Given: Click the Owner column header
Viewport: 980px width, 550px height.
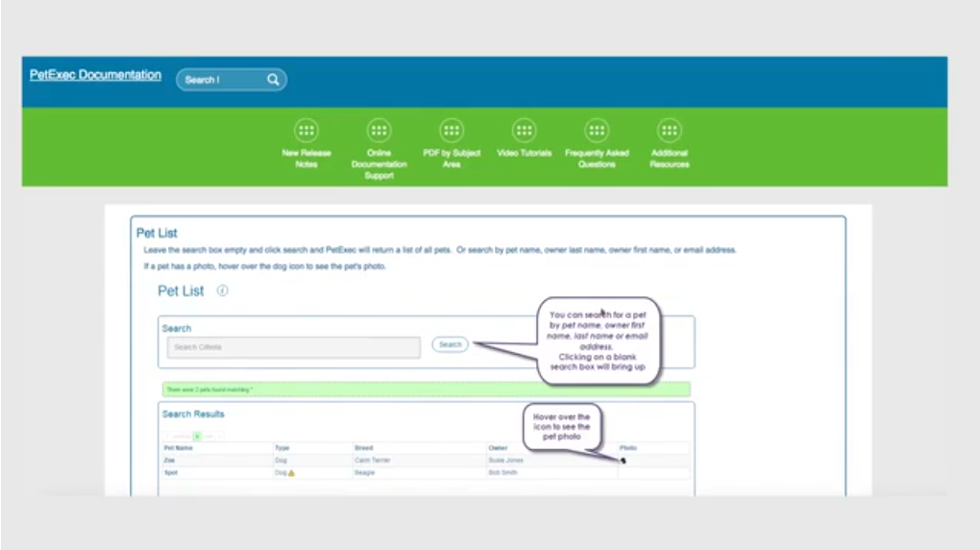Looking at the screenshot, I should coord(498,448).
